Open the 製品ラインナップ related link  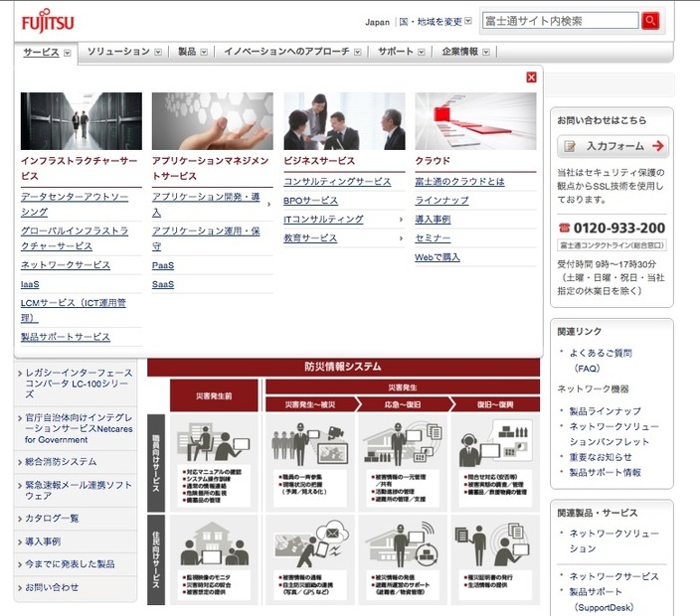pos(605,411)
